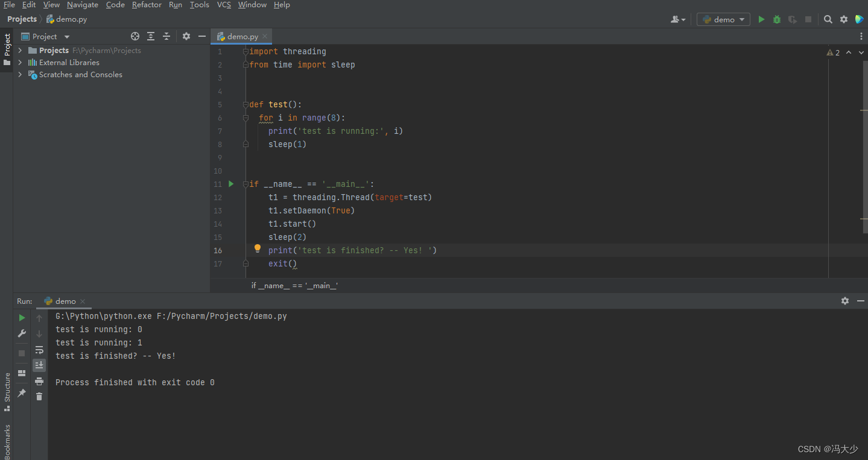Select the External Libraries tree row

pos(112,62)
